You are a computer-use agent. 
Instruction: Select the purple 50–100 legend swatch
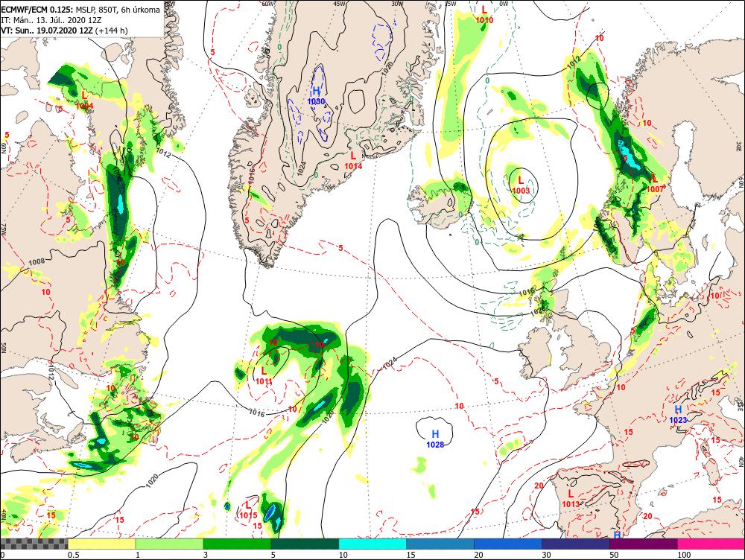tap(644, 544)
